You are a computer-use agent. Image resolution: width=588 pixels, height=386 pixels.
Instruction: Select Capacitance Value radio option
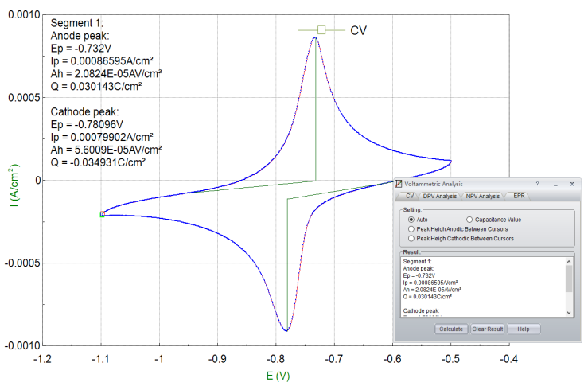470,219
